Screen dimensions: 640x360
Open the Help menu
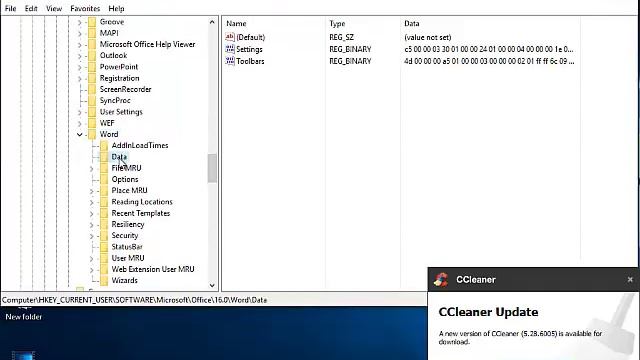[116, 8]
